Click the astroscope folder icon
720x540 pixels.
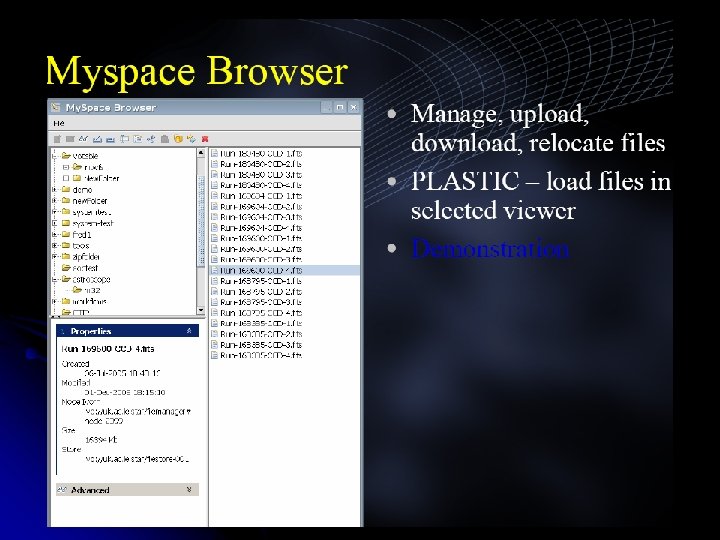coord(66,279)
